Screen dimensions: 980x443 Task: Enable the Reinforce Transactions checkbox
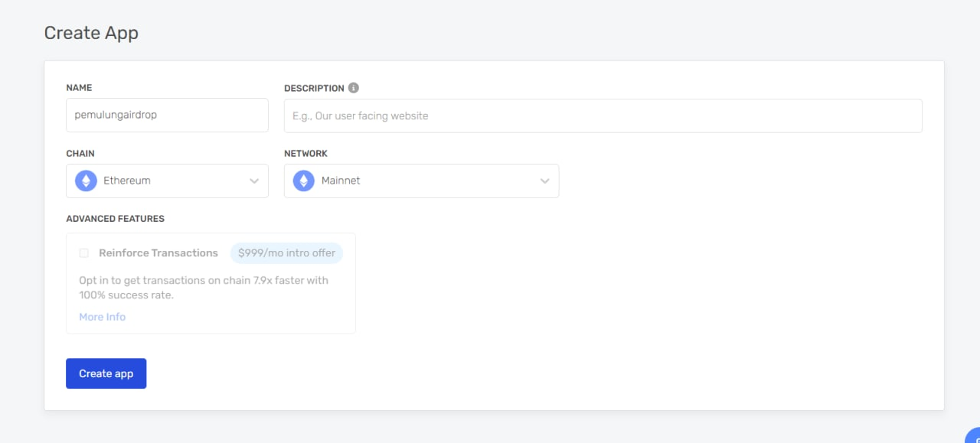[84, 252]
